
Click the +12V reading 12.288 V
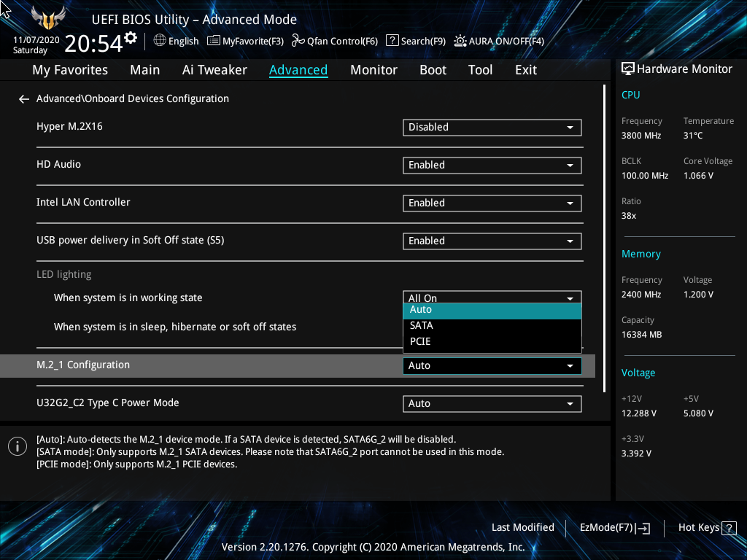[639, 413]
